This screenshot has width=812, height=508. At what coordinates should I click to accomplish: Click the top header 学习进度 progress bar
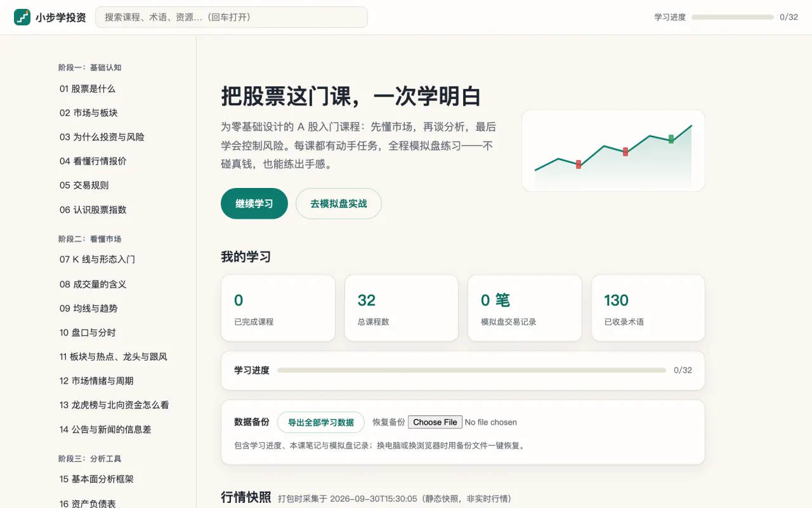[x=733, y=17]
